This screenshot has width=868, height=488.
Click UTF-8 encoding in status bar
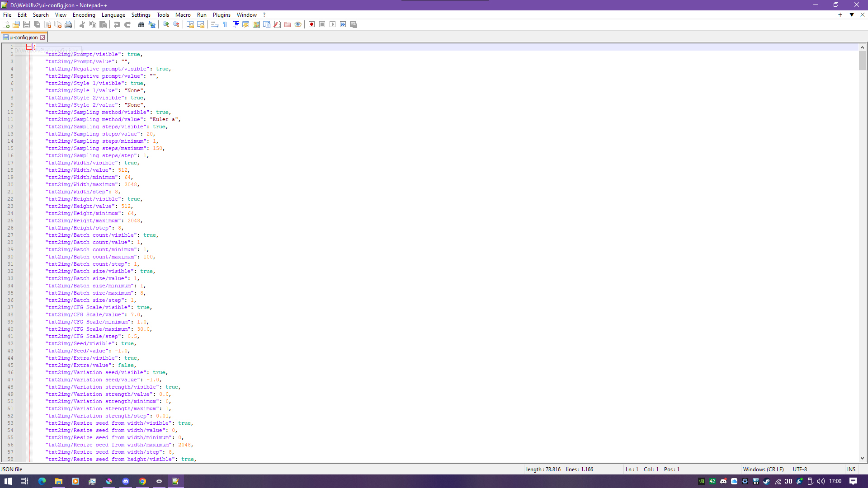[x=800, y=469]
